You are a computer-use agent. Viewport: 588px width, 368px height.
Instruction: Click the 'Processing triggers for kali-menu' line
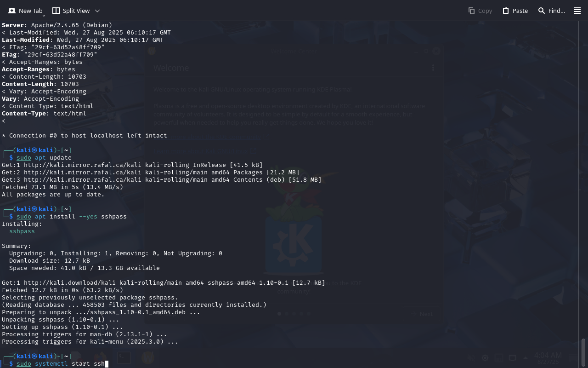pos(90,341)
